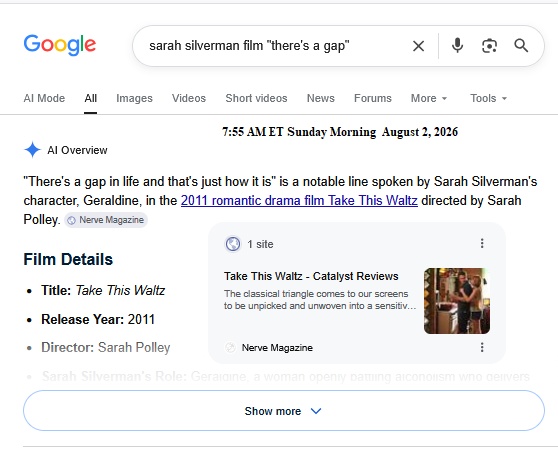Open the Tools dropdown

pyautogui.click(x=488, y=98)
